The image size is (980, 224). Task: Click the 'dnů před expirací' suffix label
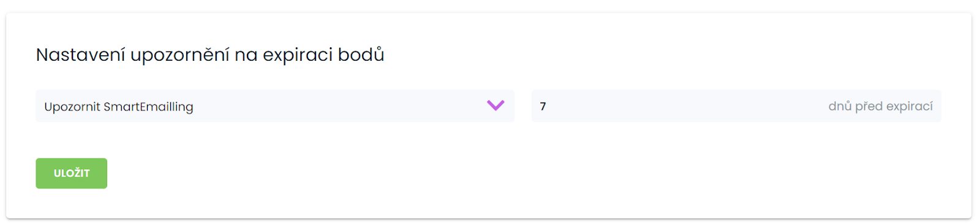(x=880, y=106)
